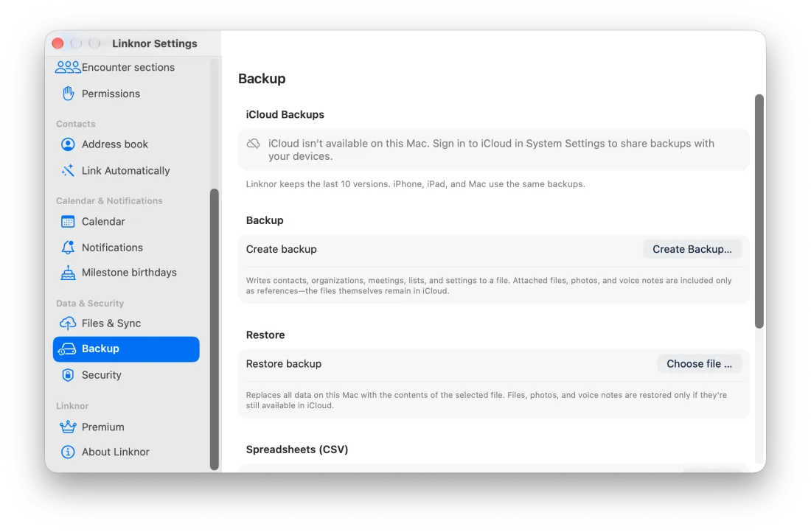Click the Create Backup... button
This screenshot has width=811, height=532.
pyautogui.click(x=692, y=249)
